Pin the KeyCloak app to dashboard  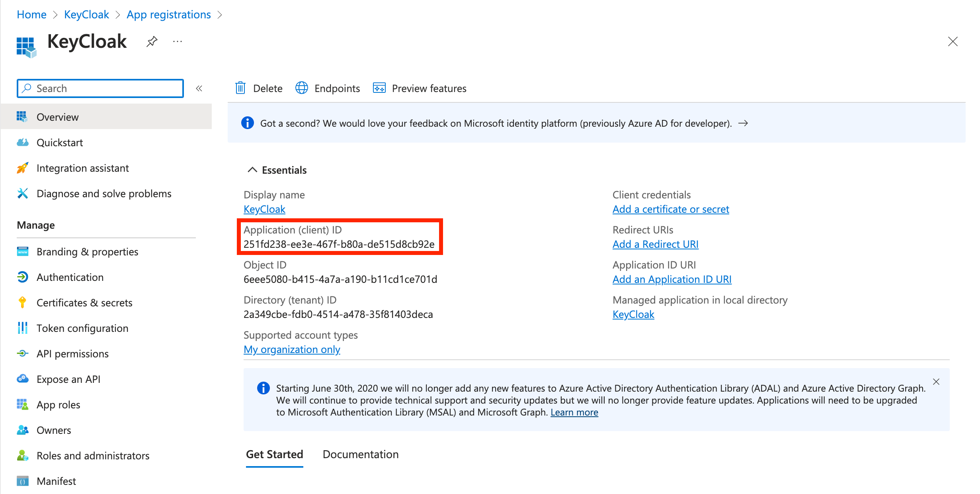[x=152, y=41]
